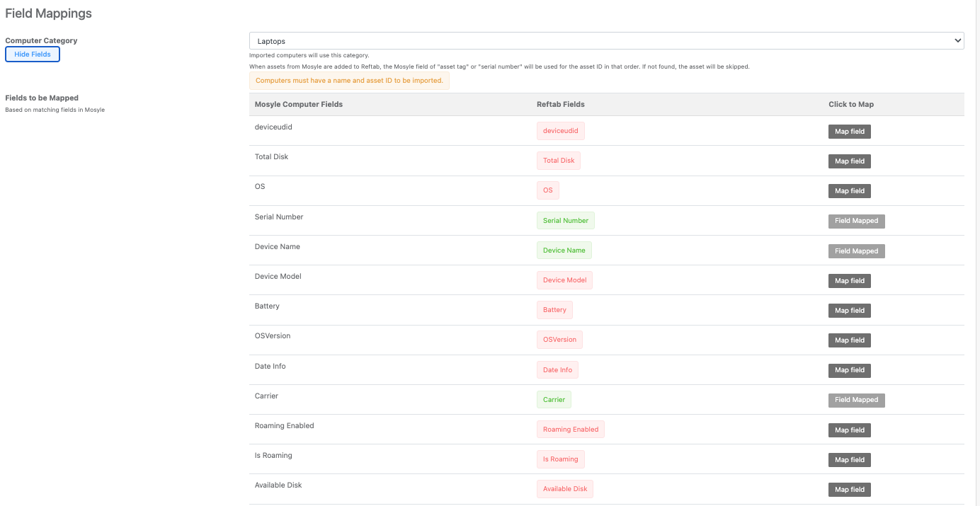
Task: Click the red Roaming Enabled Reftab tag
Action: [x=571, y=430]
